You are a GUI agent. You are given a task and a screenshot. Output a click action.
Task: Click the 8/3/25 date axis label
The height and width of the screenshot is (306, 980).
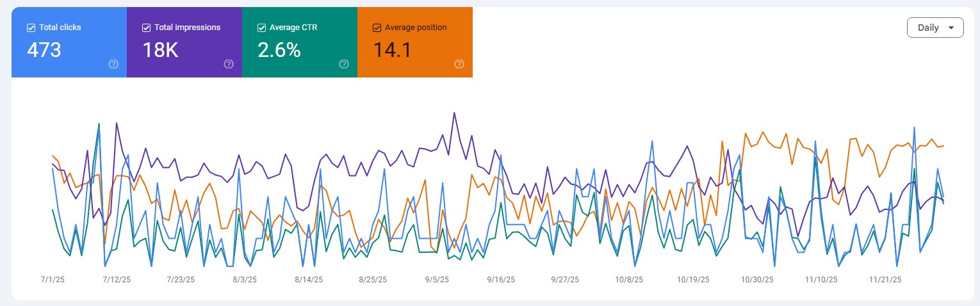pos(245,280)
